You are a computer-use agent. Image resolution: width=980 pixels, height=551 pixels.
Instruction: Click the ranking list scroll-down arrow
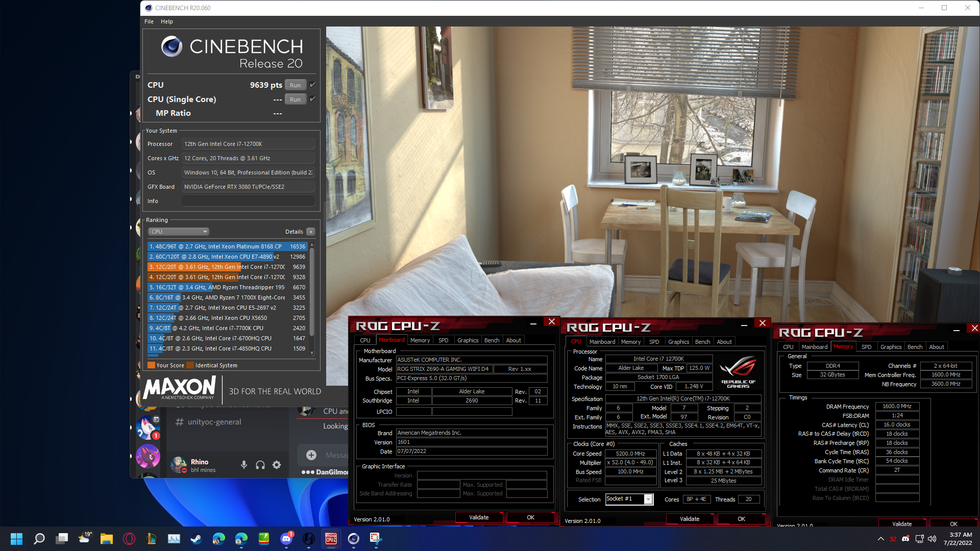point(312,353)
